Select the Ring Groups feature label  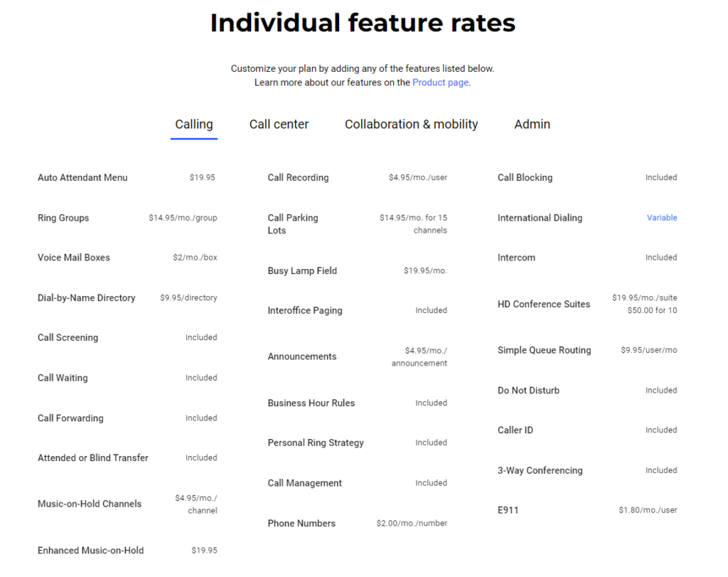(63, 218)
